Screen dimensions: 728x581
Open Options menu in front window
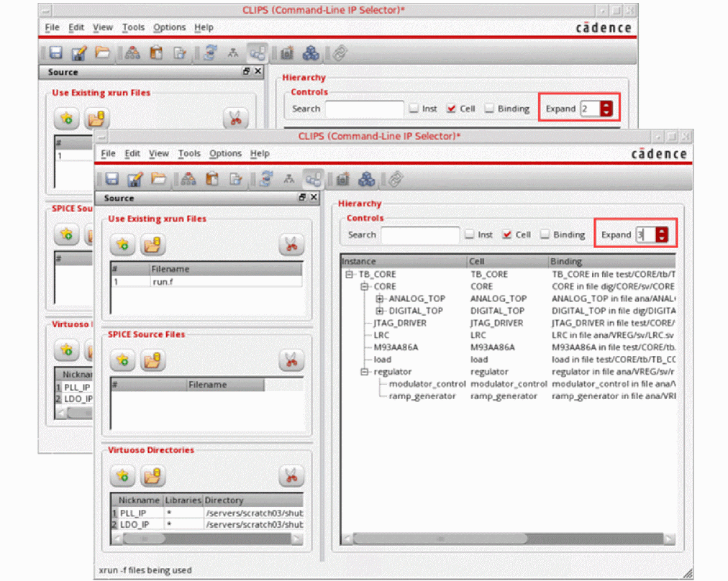[225, 153]
